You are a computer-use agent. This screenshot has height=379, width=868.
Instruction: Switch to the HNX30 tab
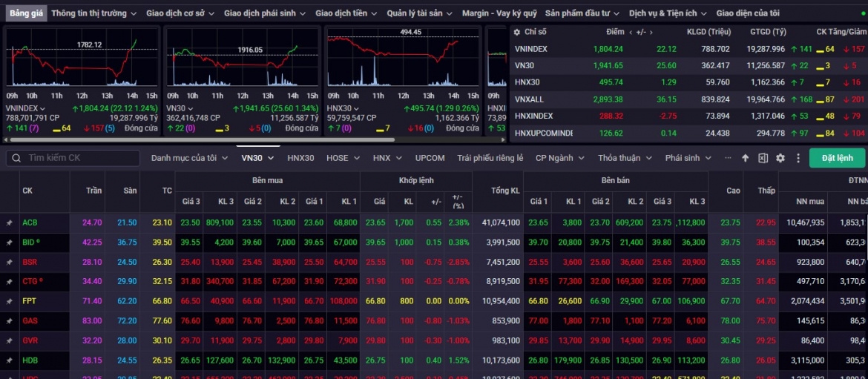click(300, 158)
